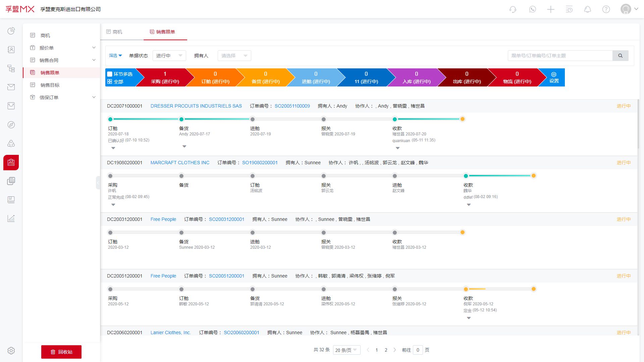Open the 单据状态 dropdown showing 进行中
The height and width of the screenshot is (362, 644).
click(169, 55)
